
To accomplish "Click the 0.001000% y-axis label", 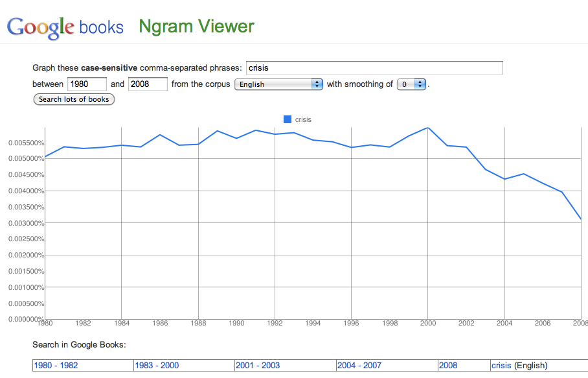I will (x=27, y=287).
